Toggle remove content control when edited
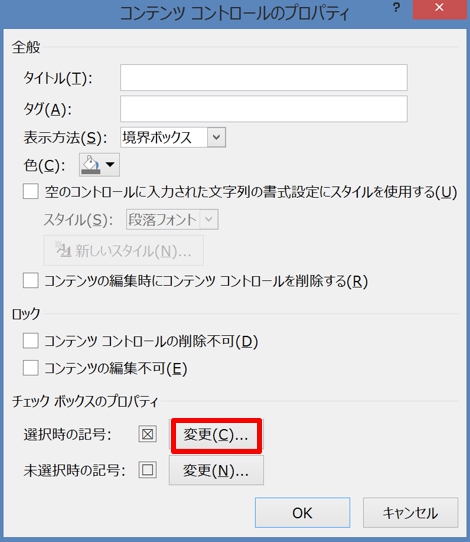The image size is (470, 542). tap(31, 280)
